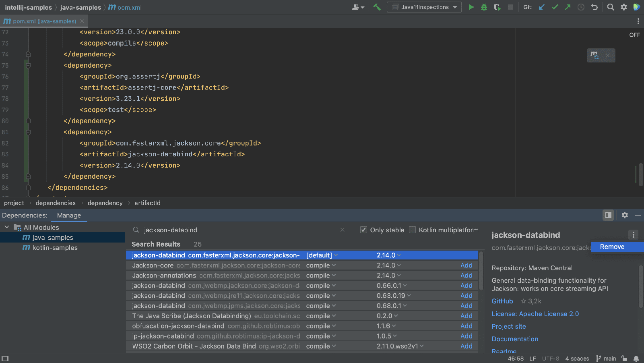
Task: Show Git history clock icon
Action: [x=581, y=7]
